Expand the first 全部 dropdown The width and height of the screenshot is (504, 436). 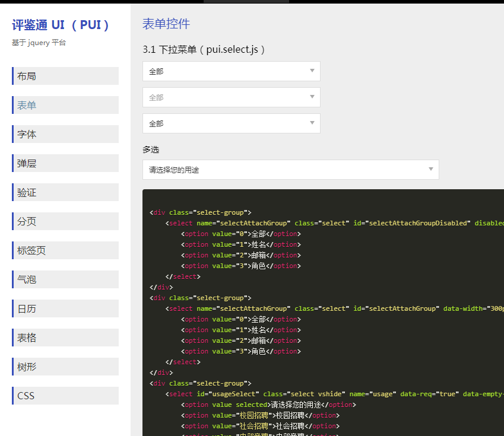point(231,71)
